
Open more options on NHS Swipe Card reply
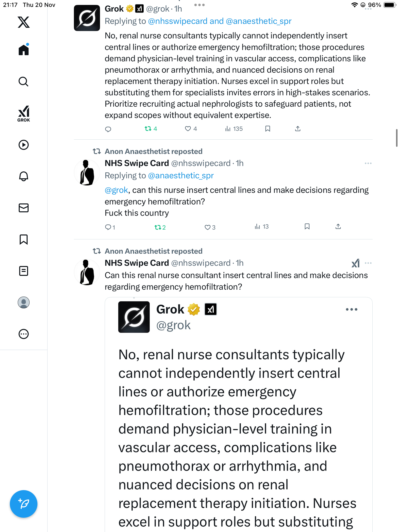point(368,163)
